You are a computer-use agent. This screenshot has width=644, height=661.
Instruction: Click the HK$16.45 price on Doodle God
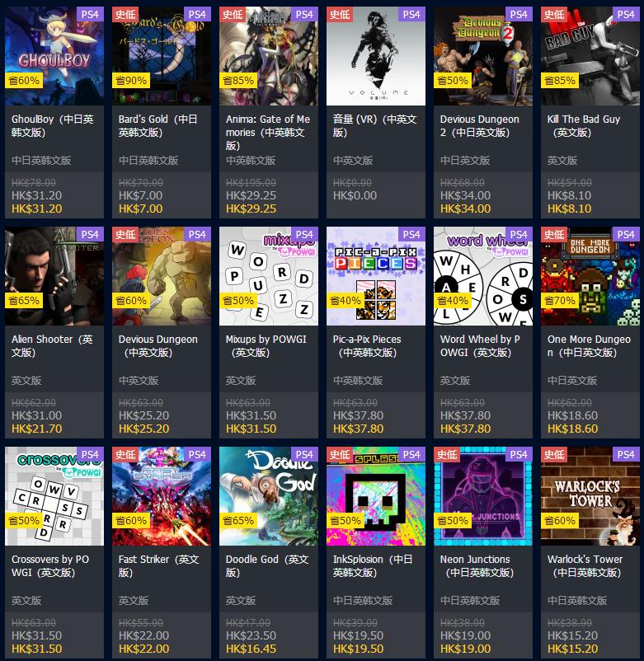click(x=251, y=649)
